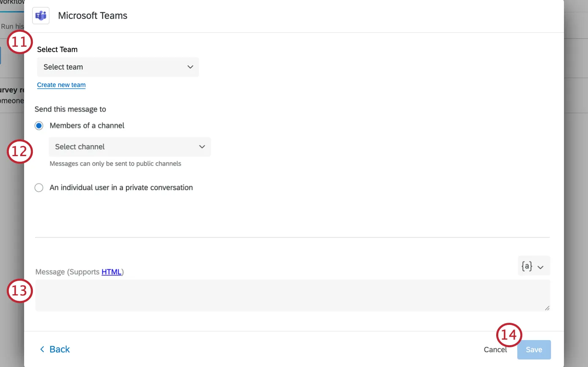588x367 pixels.
Task: Click the step 13 circle marker
Action: [20, 291]
